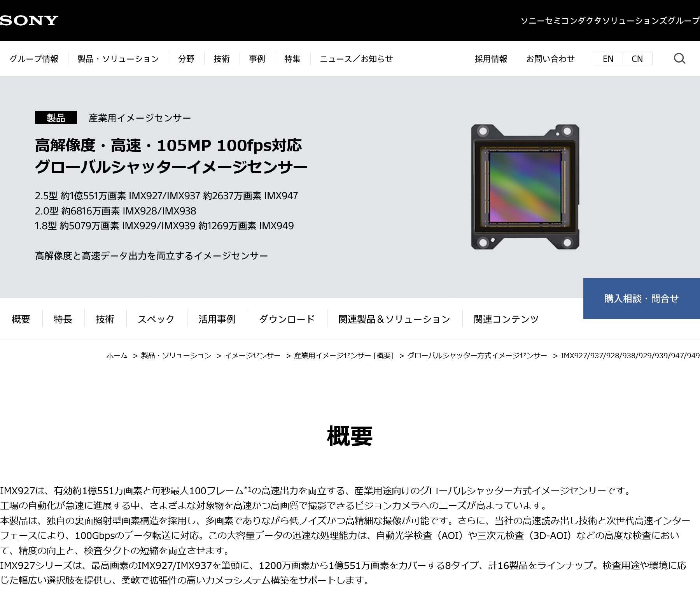Jump to the スペック section tab
Image resolution: width=700 pixels, height=592 pixels.
(x=156, y=319)
